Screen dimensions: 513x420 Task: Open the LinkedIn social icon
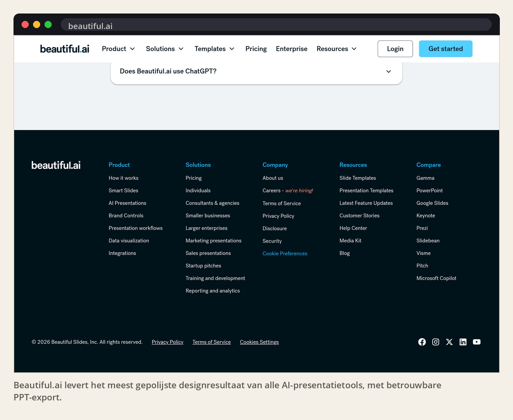463,342
